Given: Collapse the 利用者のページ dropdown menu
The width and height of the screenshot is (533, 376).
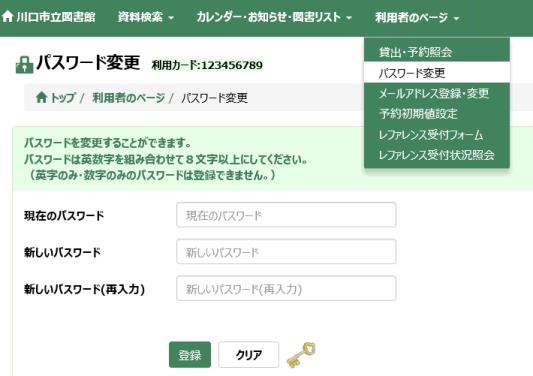Looking at the screenshot, I should [417, 17].
